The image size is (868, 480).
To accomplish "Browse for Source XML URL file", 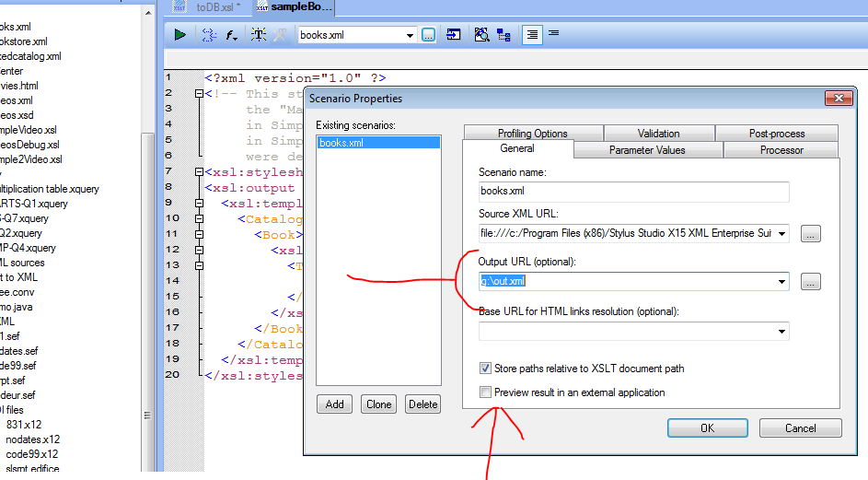I will [810, 234].
